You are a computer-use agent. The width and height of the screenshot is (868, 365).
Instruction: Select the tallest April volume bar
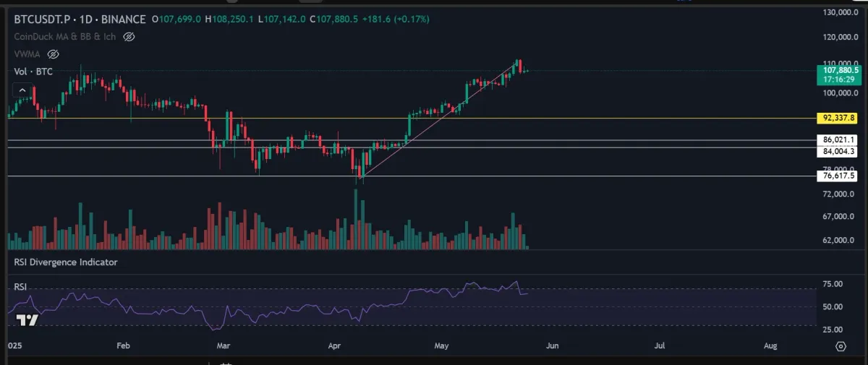(356, 220)
